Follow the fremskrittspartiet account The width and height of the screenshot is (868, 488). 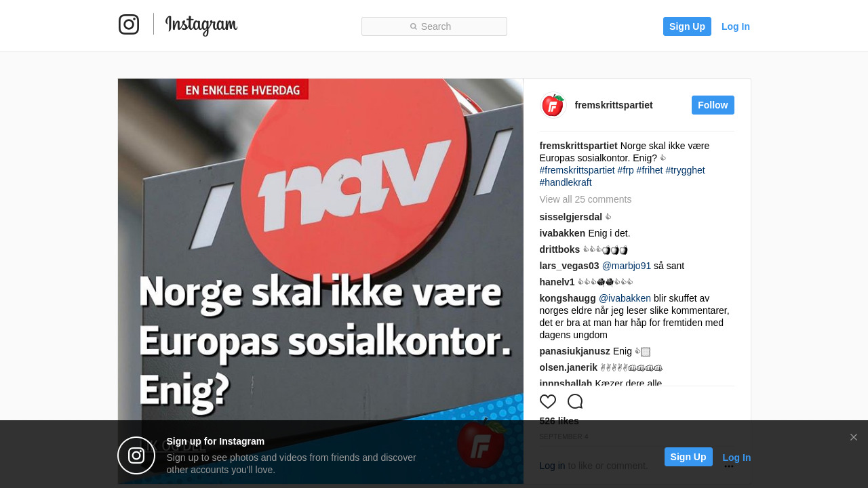click(x=713, y=105)
